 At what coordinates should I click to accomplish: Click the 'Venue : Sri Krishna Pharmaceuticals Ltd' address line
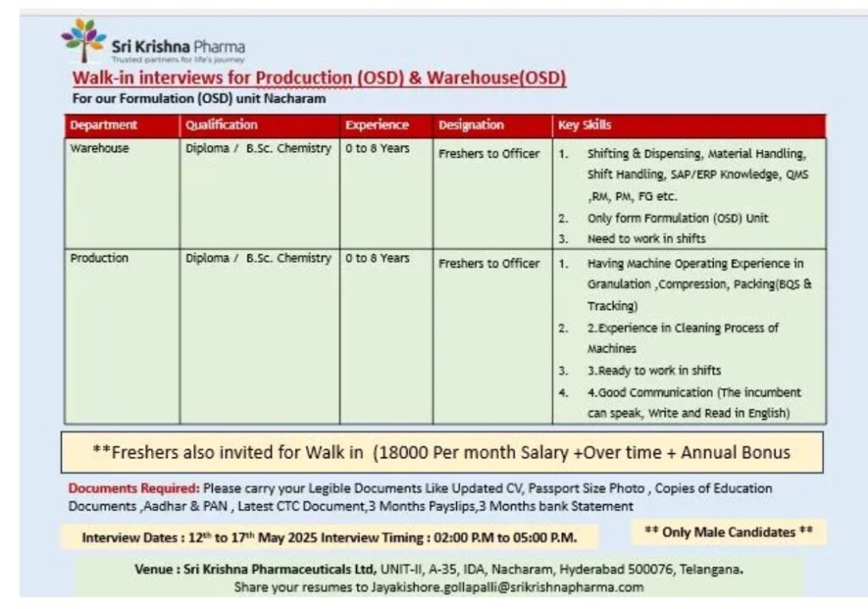(438, 569)
